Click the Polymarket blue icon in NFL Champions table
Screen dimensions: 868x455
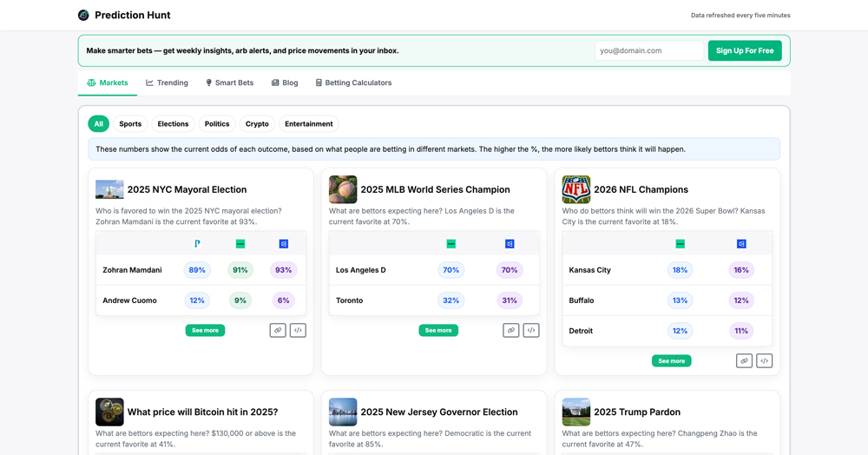point(741,244)
